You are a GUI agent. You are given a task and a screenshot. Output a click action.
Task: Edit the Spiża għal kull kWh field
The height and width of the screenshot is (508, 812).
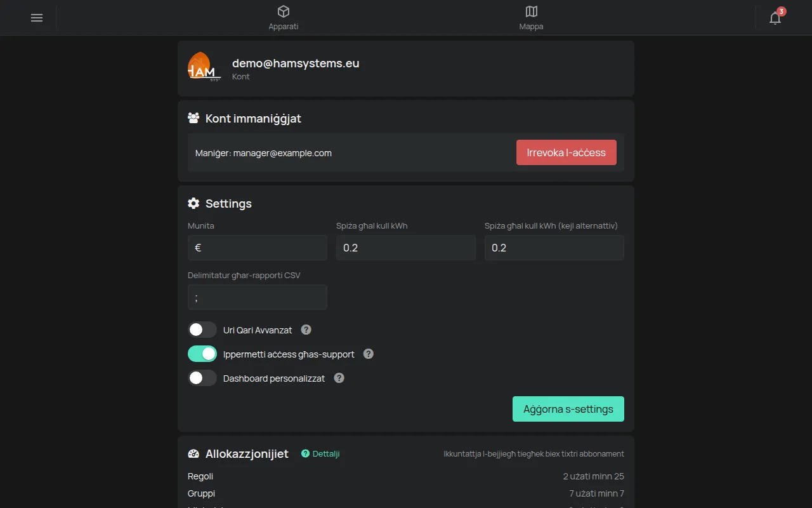(x=406, y=248)
